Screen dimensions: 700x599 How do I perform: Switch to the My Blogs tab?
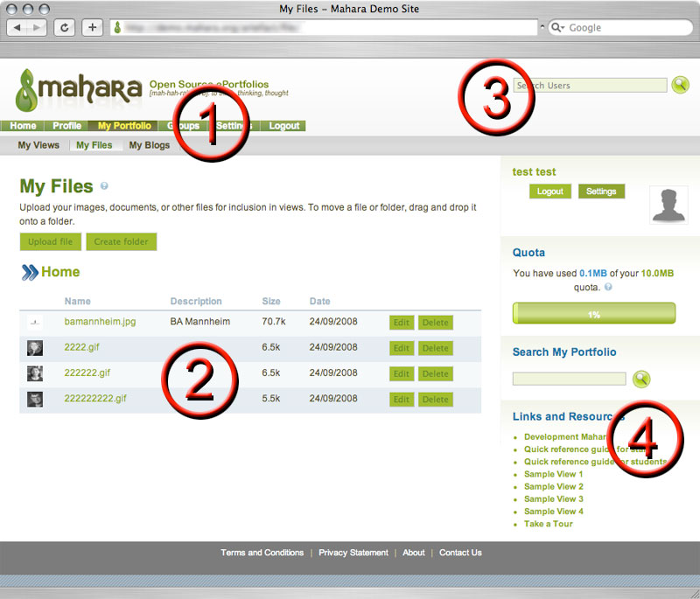pyautogui.click(x=149, y=144)
